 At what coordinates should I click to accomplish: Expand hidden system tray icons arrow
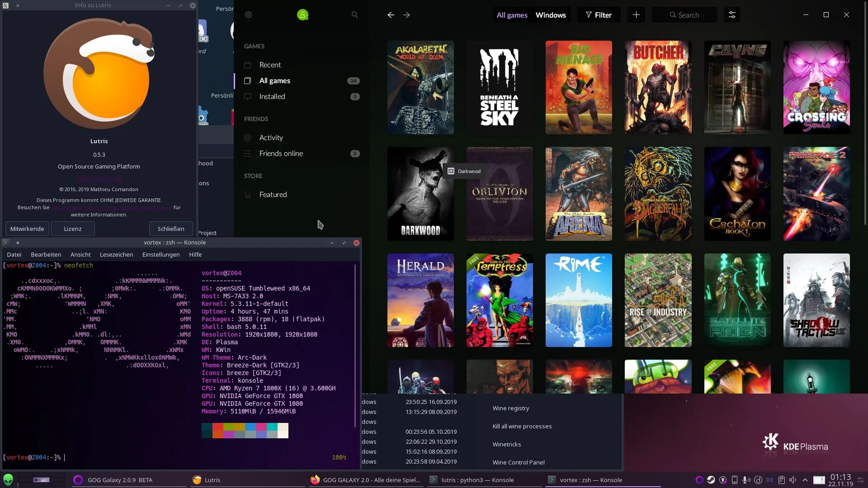(805, 480)
